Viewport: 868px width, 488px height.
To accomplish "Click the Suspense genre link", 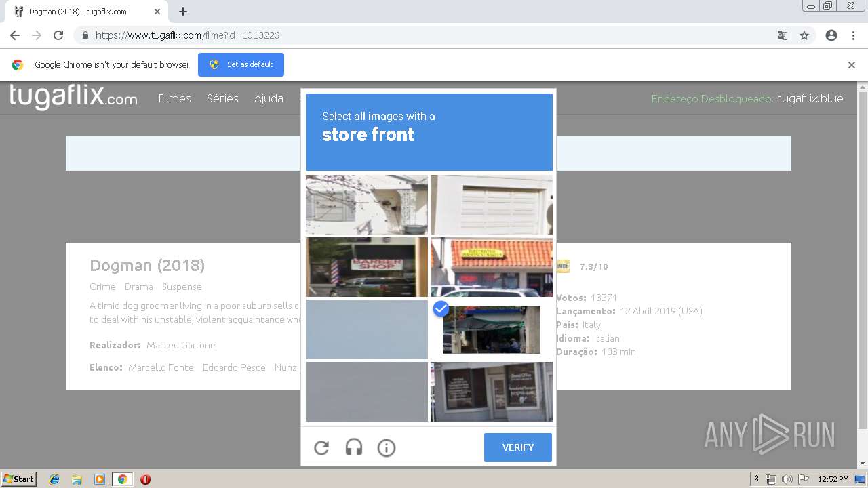I will tap(182, 287).
